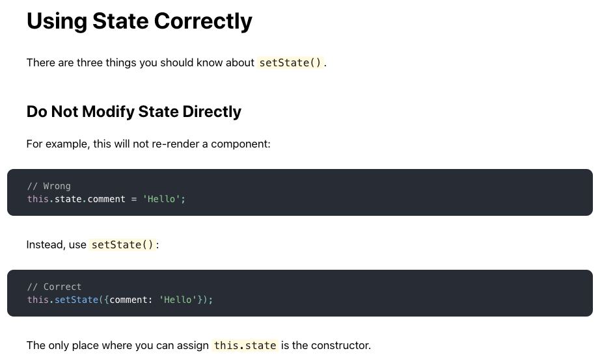Click the 'Using State Correctly' main heading
602x364 pixels.
point(139,21)
